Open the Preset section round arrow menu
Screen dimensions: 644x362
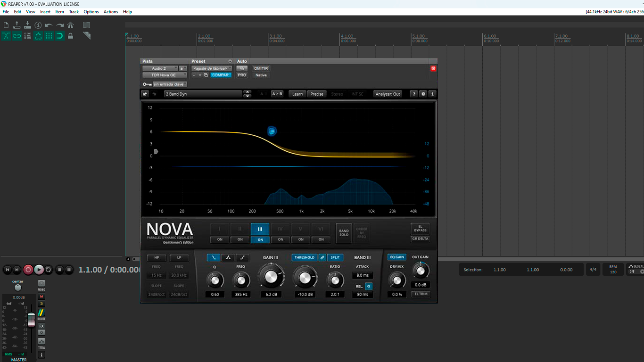tap(230, 61)
